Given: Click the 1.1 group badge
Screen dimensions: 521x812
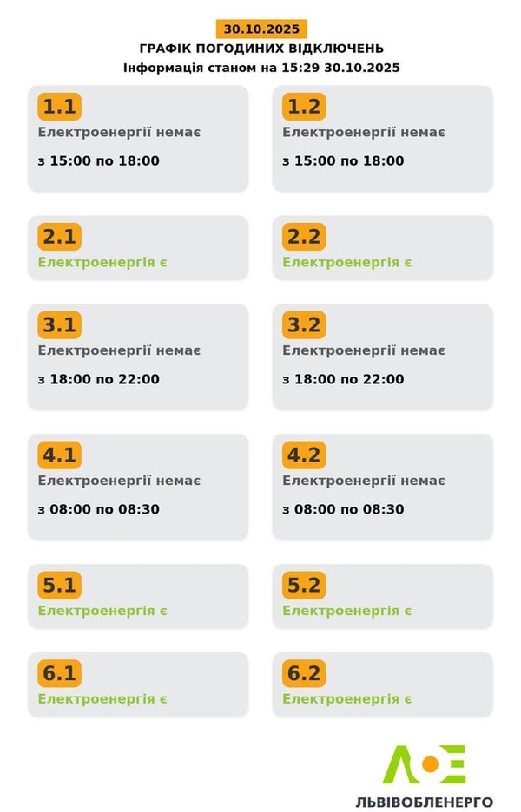Looking at the screenshot, I should [59, 107].
